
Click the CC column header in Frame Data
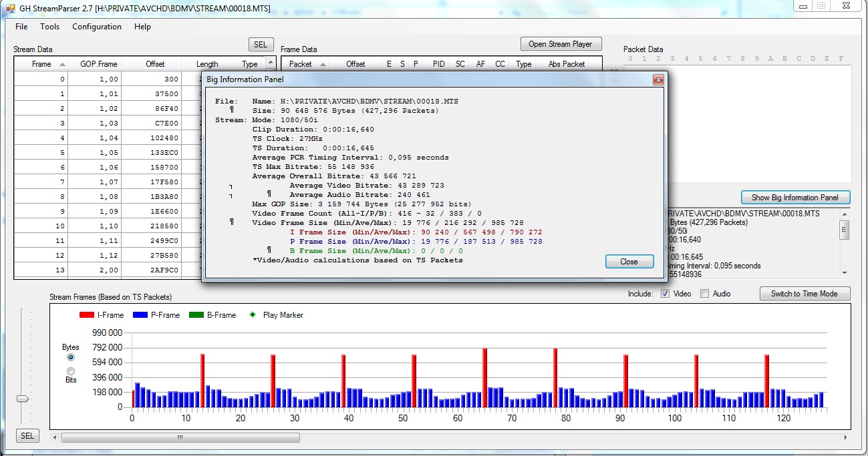(500, 64)
